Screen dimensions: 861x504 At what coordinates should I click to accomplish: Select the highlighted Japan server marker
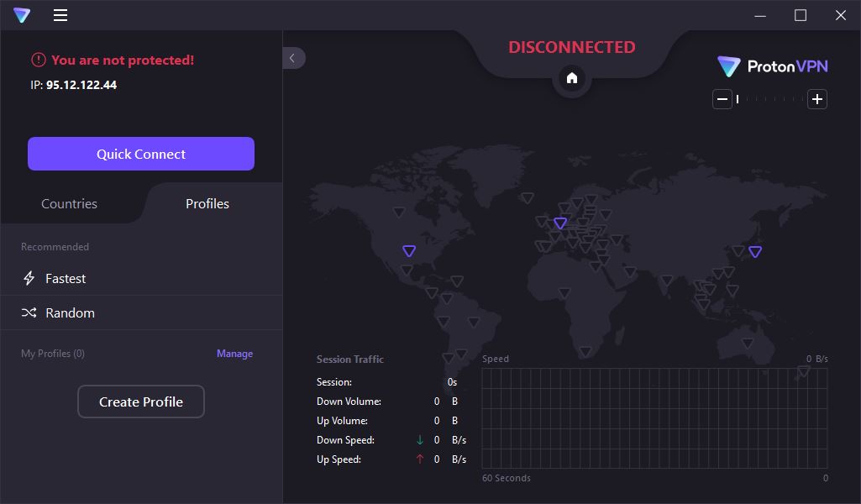pyautogui.click(x=755, y=251)
